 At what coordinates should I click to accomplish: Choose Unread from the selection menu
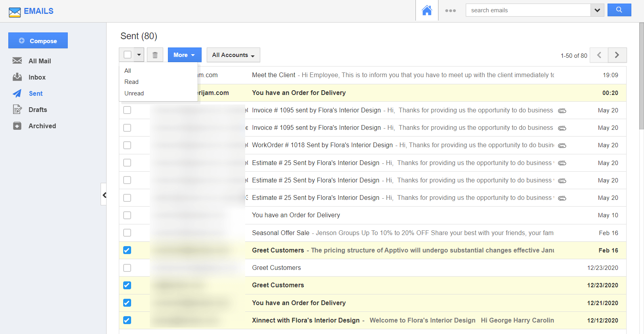point(134,93)
